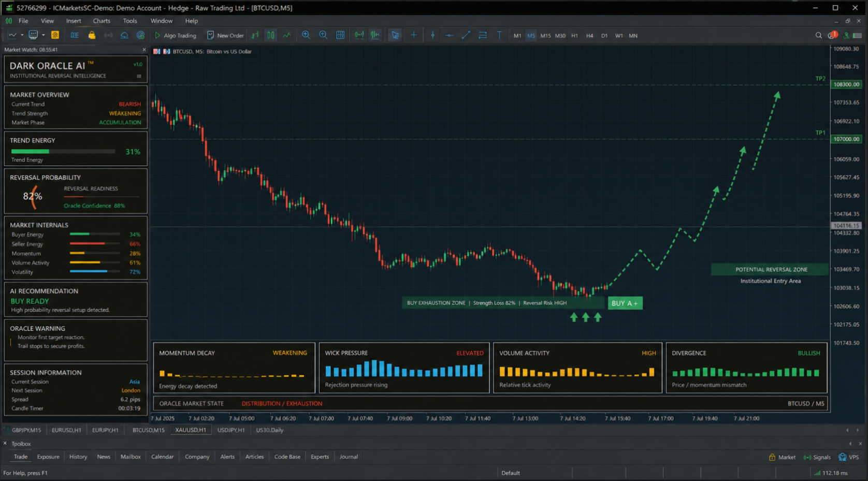Click the Trend Energy progress bar

click(x=63, y=152)
